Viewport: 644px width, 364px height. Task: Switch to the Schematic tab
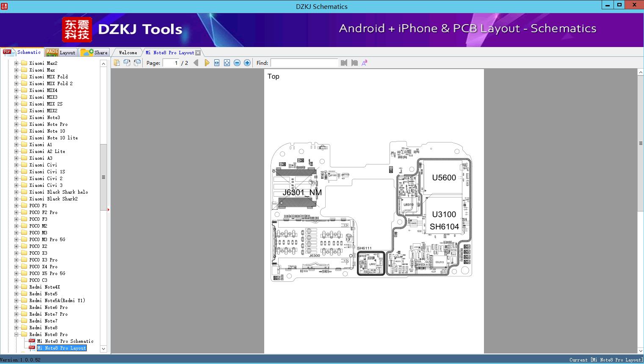[22, 52]
